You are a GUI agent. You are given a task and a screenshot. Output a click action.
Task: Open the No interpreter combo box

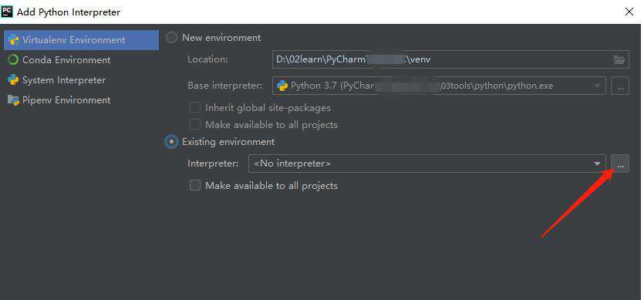(427, 163)
